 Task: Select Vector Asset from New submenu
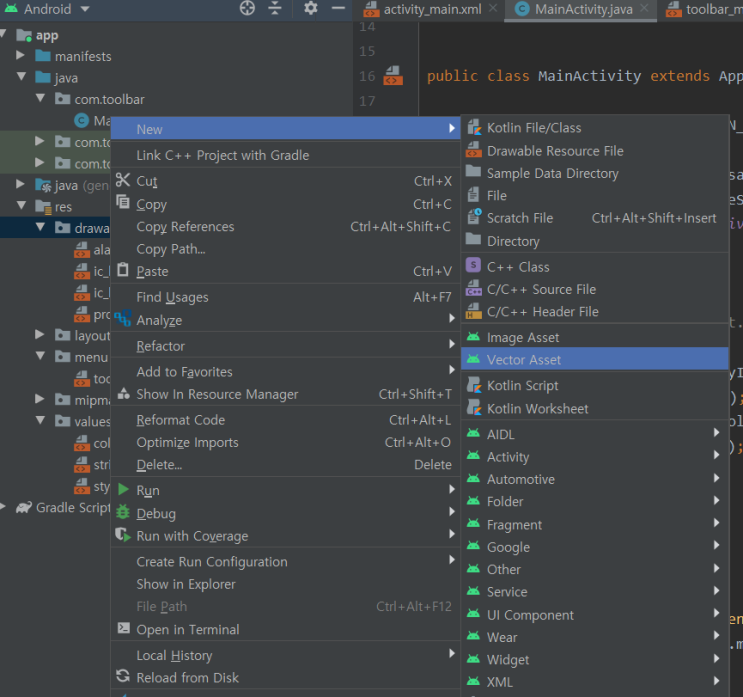click(594, 360)
